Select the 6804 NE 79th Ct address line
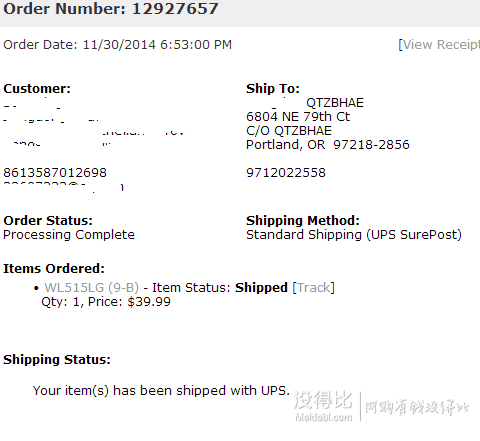The image size is (480, 441). click(298, 117)
